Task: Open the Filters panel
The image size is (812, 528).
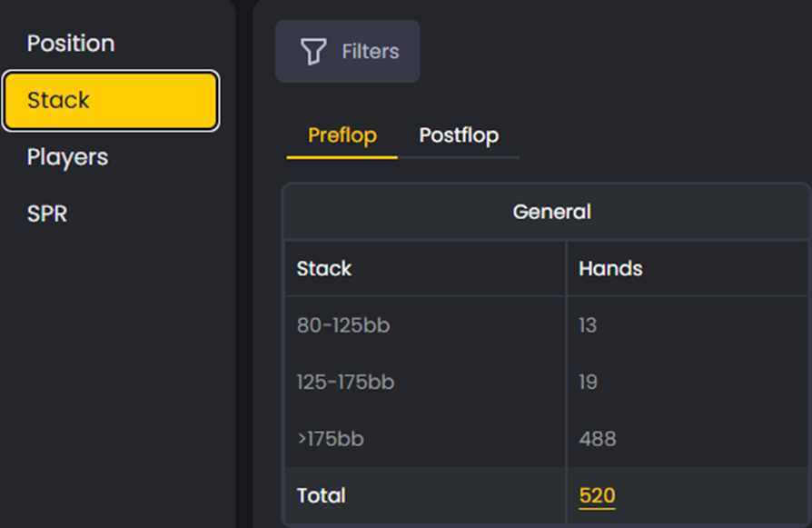Action: [x=348, y=51]
